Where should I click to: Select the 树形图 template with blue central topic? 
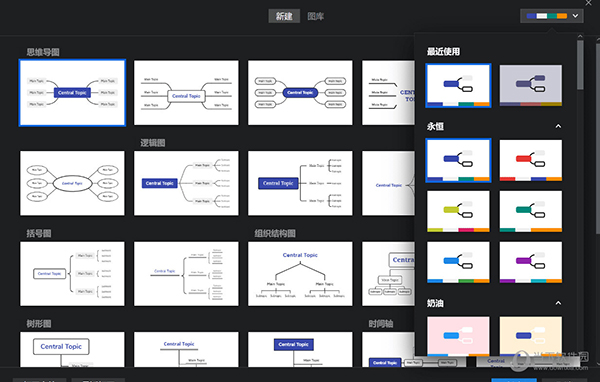[x=300, y=349]
